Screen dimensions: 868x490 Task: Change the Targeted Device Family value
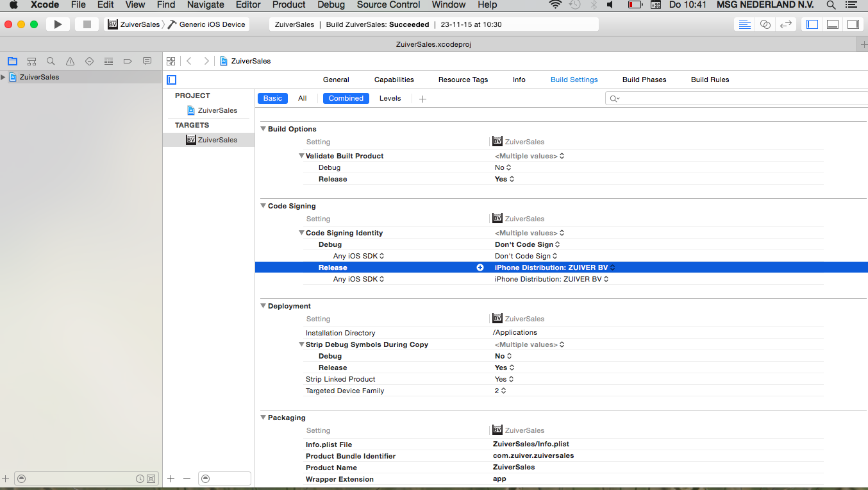pos(500,391)
